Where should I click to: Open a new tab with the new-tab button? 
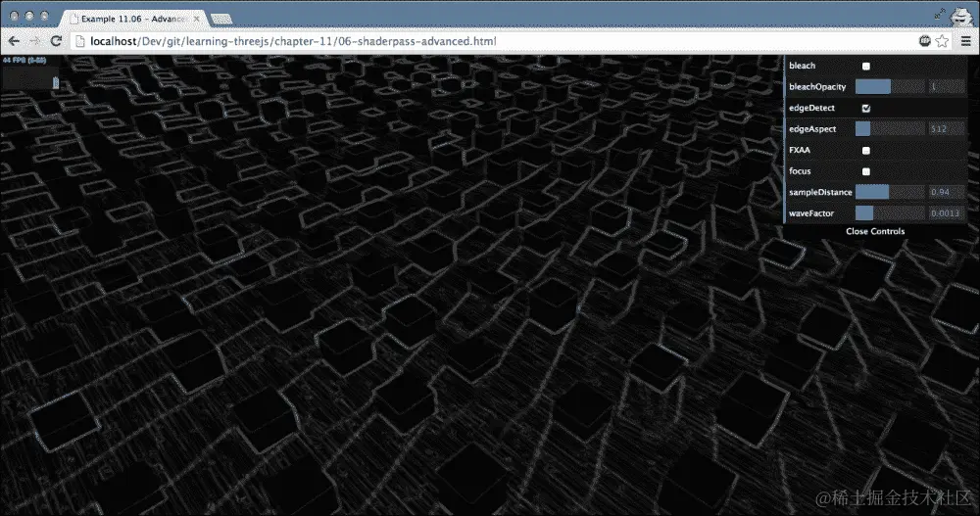[x=221, y=20]
